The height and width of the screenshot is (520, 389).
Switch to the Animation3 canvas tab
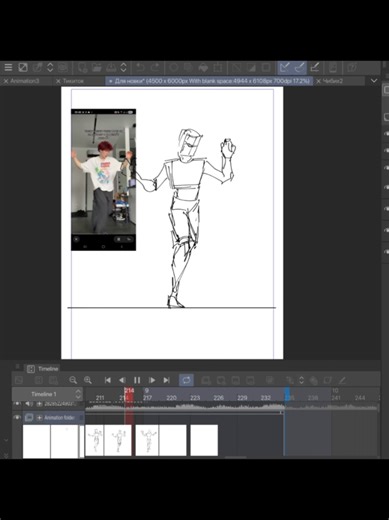25,81
